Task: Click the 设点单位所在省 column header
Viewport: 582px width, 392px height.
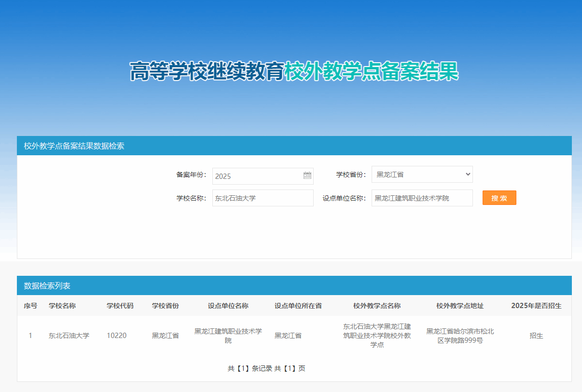Action: point(298,306)
